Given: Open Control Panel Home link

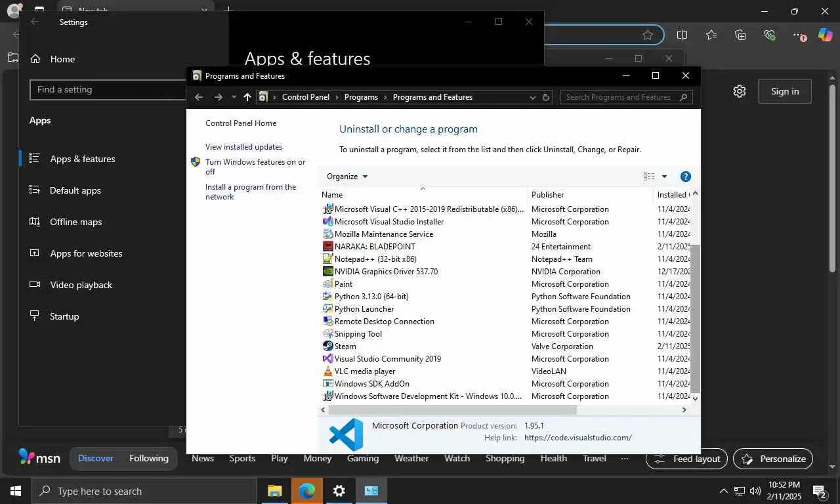Looking at the screenshot, I should (x=241, y=123).
